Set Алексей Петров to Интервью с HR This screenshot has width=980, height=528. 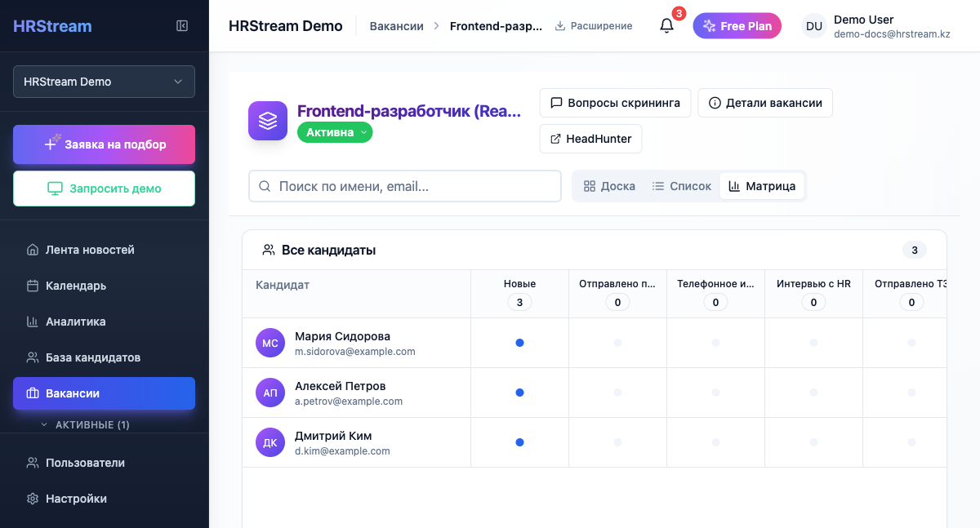point(813,393)
